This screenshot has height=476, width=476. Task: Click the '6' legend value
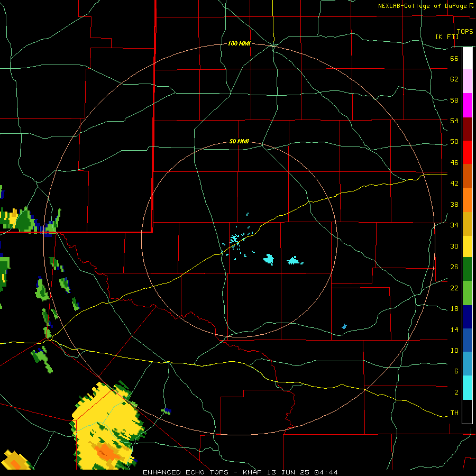pos(456,371)
